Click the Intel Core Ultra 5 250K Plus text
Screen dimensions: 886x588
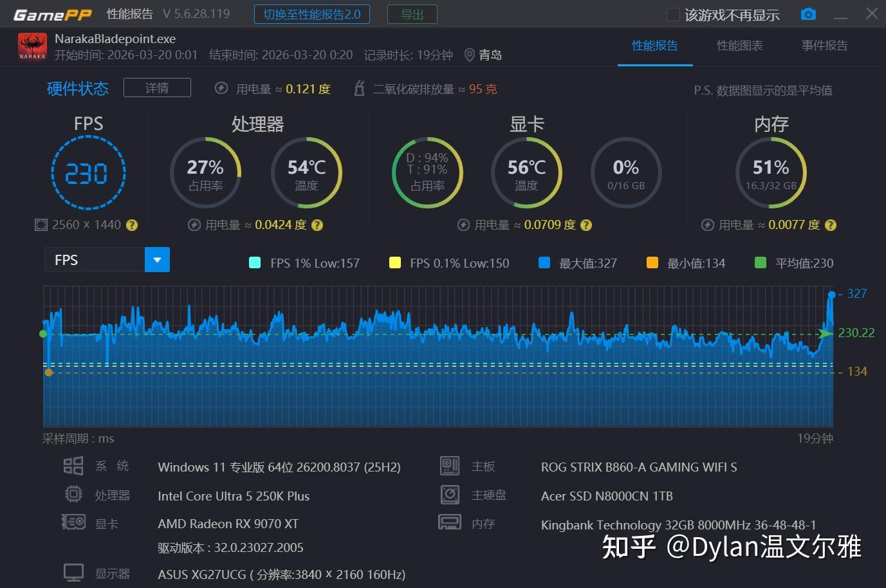tap(234, 496)
